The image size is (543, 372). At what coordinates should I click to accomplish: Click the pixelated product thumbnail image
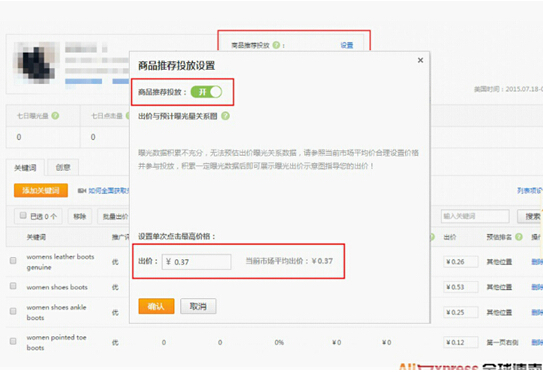36,64
